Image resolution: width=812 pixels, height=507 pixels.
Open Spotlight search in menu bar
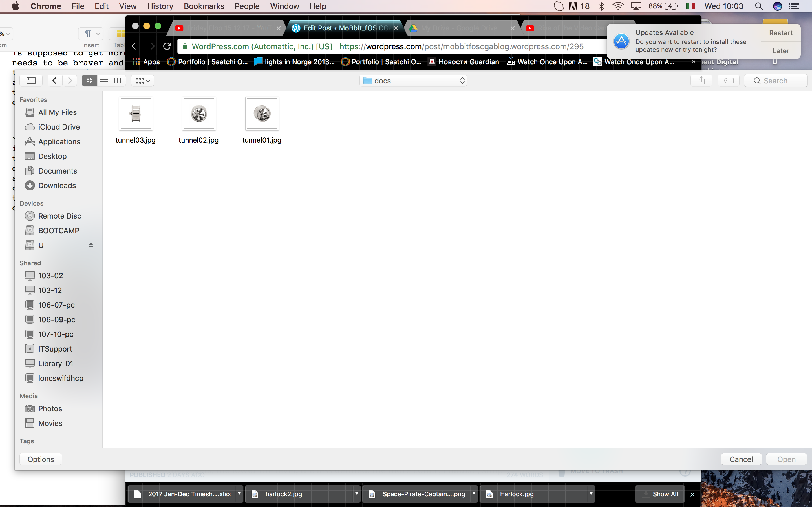pos(759,6)
